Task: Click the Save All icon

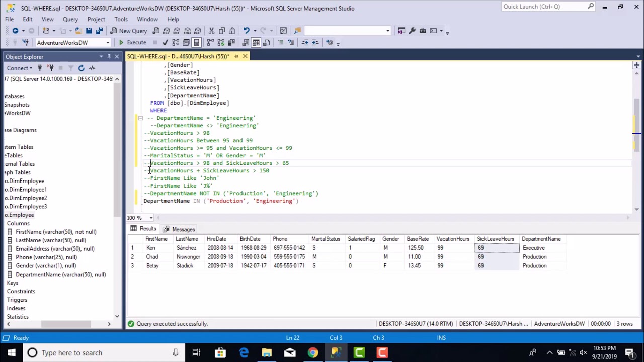Action: coord(100,31)
